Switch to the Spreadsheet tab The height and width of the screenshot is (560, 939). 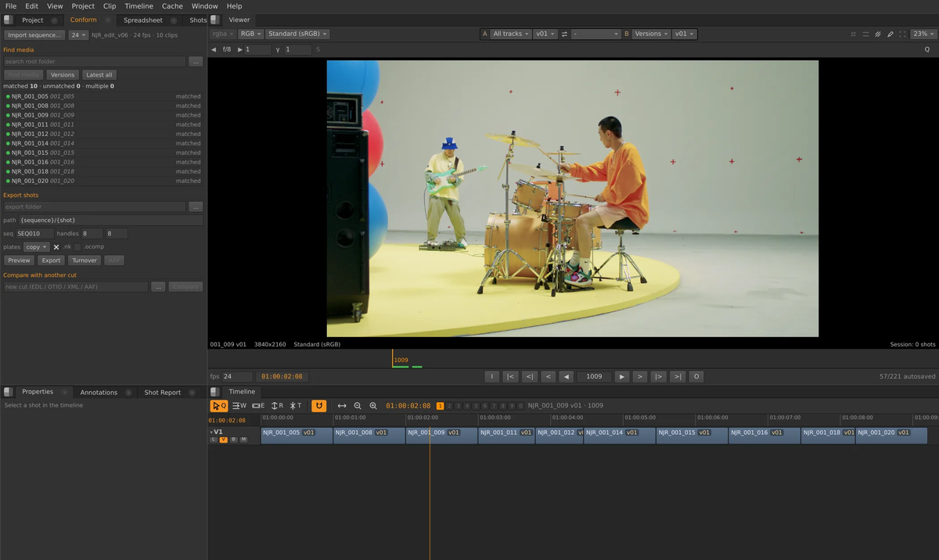pyautogui.click(x=143, y=20)
